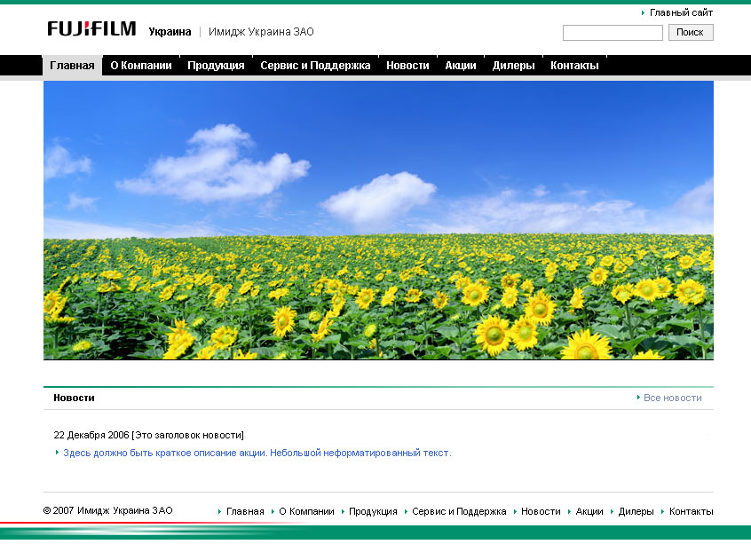Click the search text field

[613, 33]
